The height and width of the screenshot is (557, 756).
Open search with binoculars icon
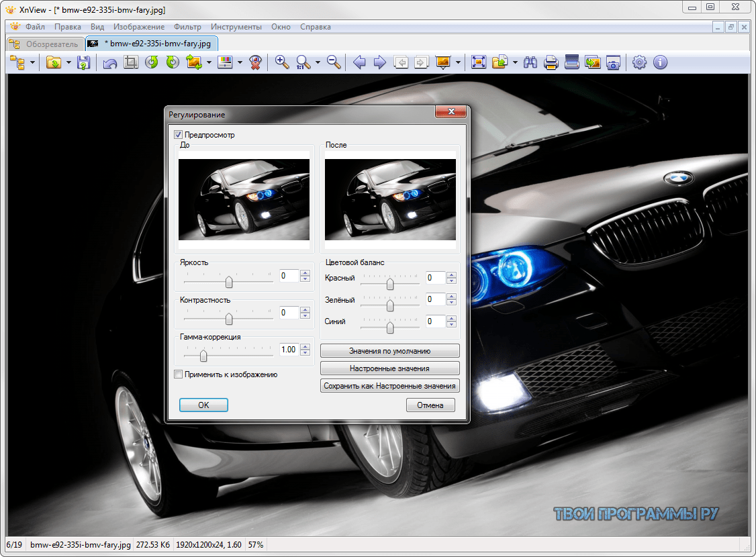point(530,62)
